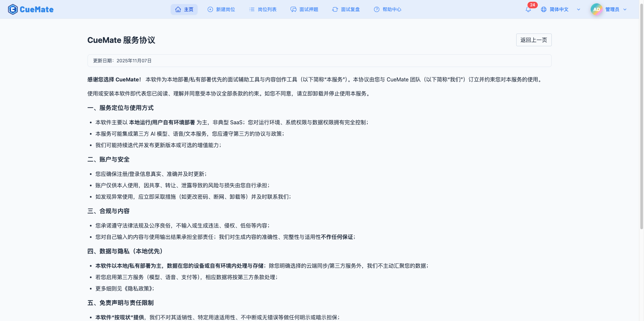Screen dimensions: 644x321
Task: Click the CueMate logo
Action: [x=31, y=9]
